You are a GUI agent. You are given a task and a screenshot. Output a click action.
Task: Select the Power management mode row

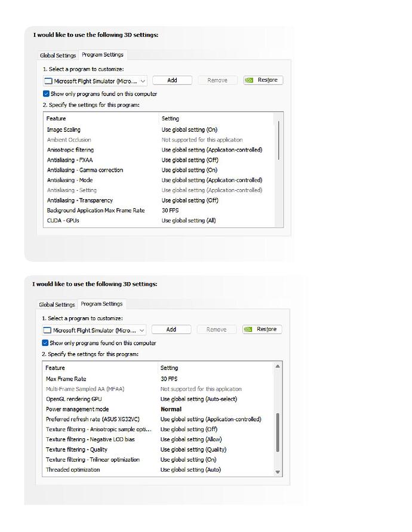coord(158,409)
